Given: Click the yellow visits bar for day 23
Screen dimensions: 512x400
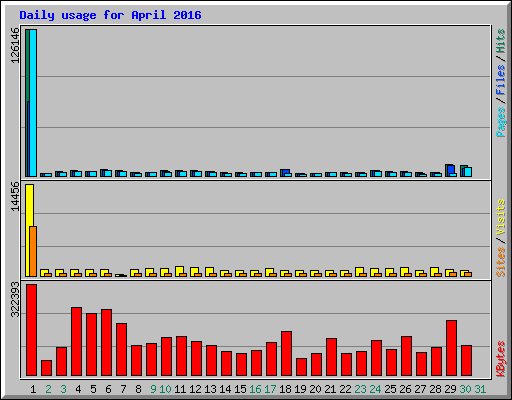Looking at the screenshot, I should [x=359, y=271].
